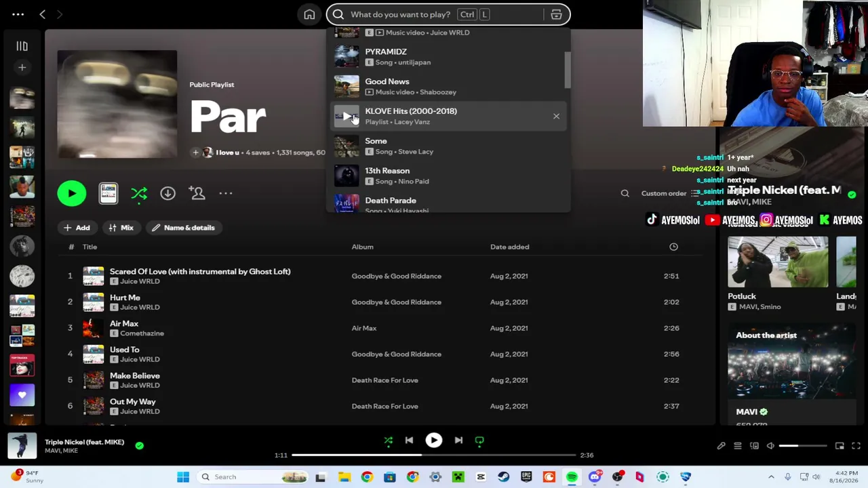Open the create plus menu in sidebar

pyautogui.click(x=22, y=67)
